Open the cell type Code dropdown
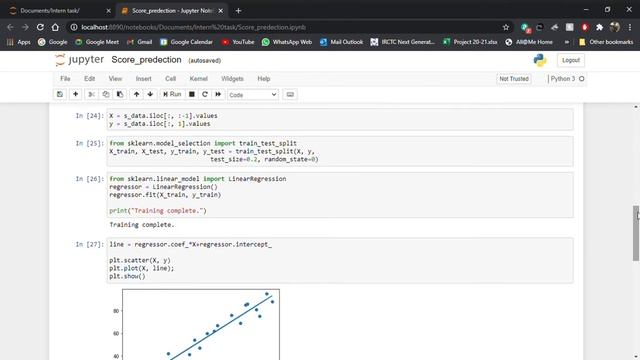 pyautogui.click(x=253, y=95)
